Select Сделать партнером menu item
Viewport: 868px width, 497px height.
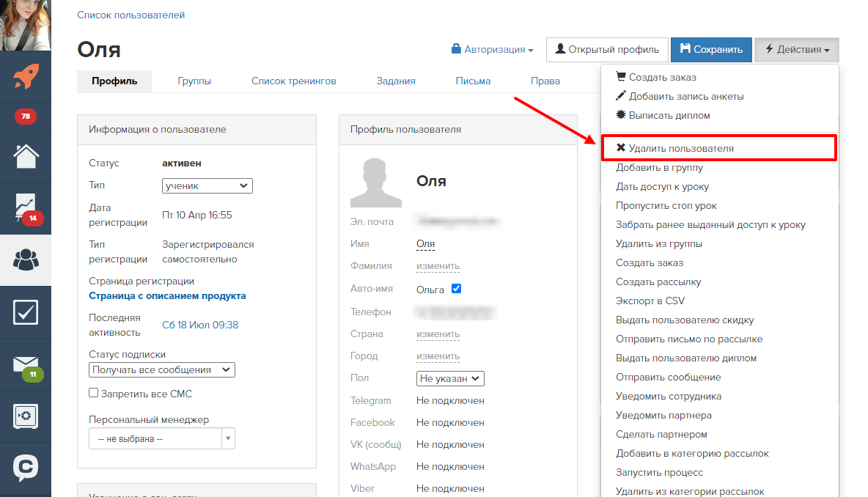pos(661,435)
